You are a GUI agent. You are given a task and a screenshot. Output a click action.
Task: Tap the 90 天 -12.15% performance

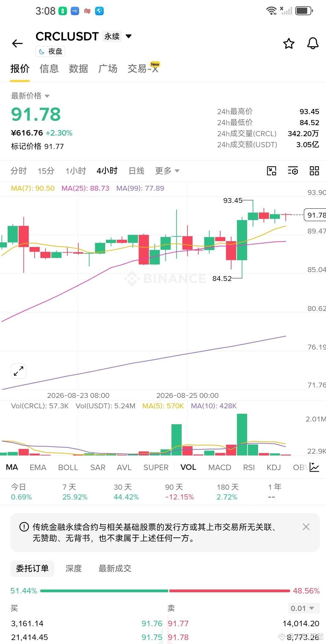[x=180, y=492]
